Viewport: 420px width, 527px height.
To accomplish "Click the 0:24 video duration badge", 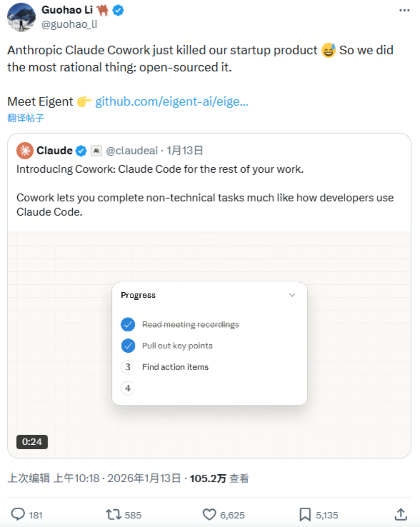I will [32, 442].
